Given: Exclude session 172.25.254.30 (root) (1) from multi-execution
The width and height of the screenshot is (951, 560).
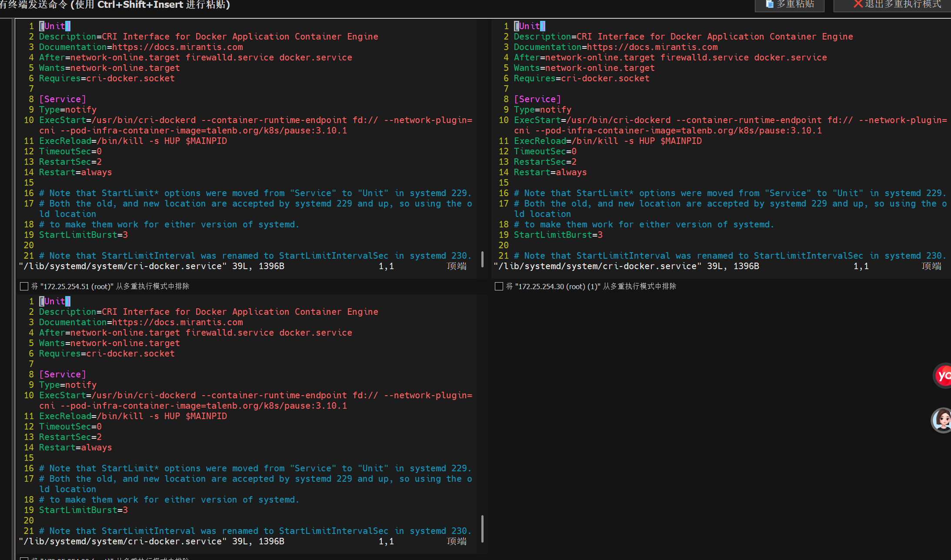Looking at the screenshot, I should [499, 286].
